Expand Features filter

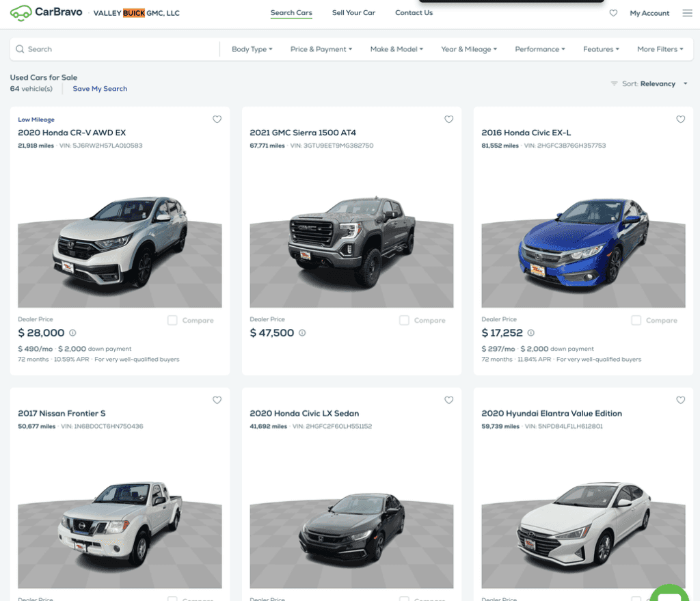(601, 49)
